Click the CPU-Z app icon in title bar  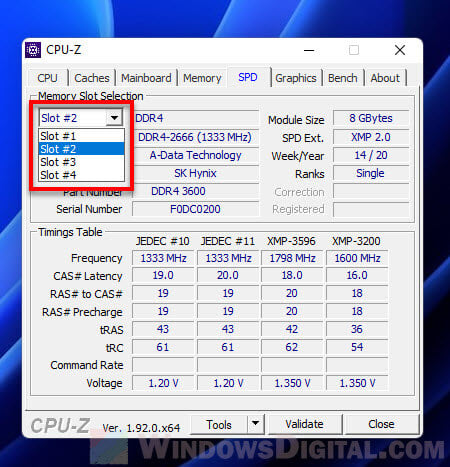point(33,50)
